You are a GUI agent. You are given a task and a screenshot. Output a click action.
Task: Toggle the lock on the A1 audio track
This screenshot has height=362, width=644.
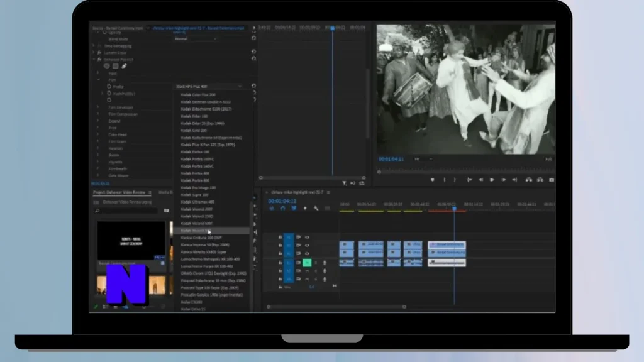[280, 263]
